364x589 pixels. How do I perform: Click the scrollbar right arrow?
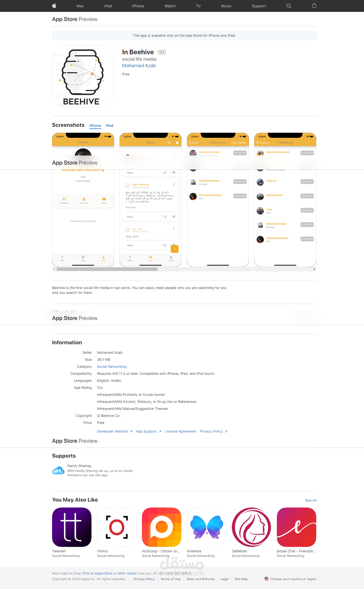[x=314, y=269]
